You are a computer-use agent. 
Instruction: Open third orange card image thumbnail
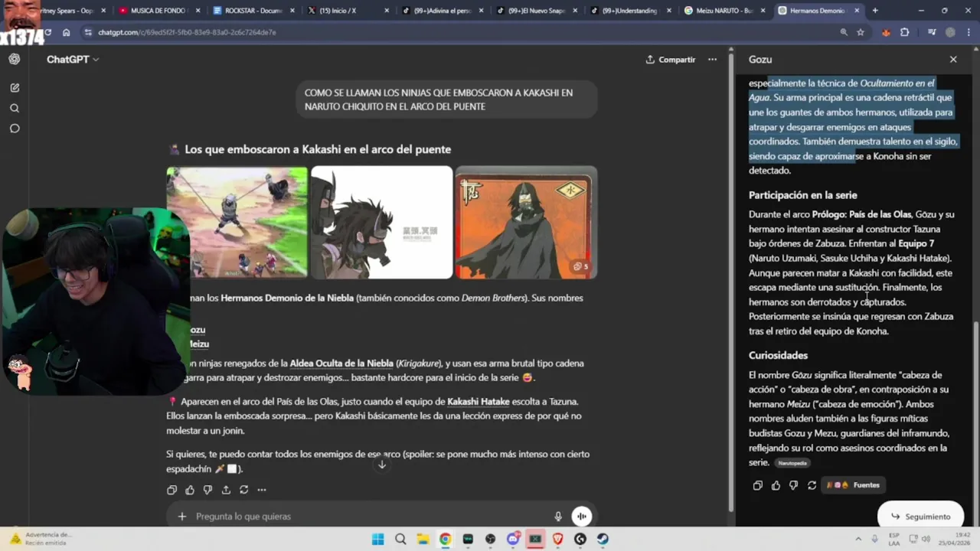[526, 222]
